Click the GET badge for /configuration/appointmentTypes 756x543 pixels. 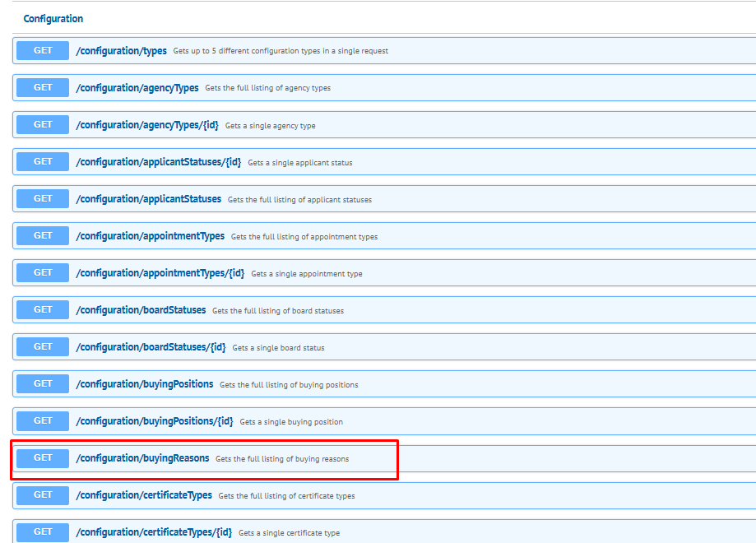pos(41,235)
